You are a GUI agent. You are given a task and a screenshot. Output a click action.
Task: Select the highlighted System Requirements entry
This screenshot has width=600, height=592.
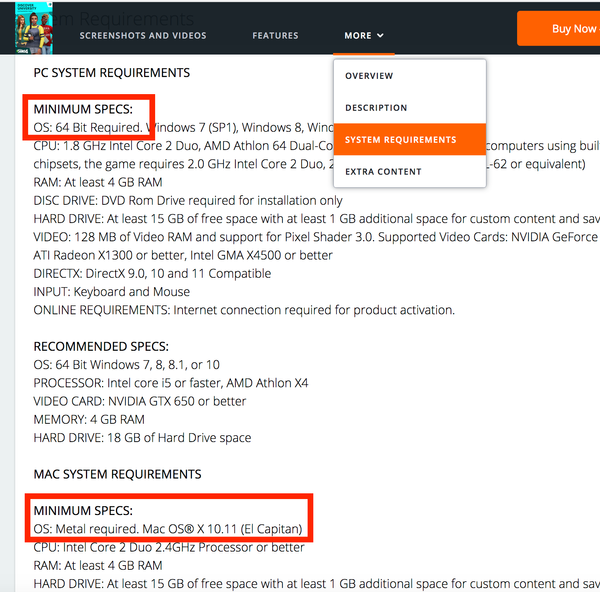click(400, 140)
